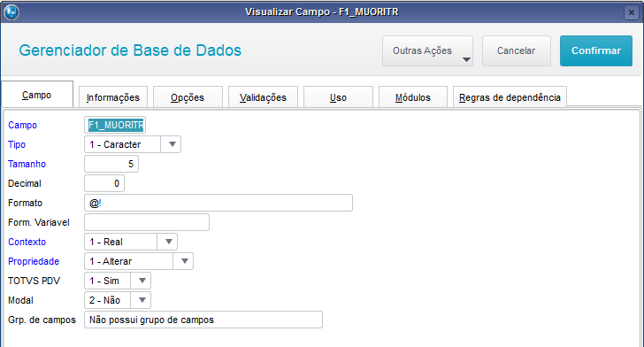The width and height of the screenshot is (644, 347).
Task: Click the Cancelar button
Action: pos(517,50)
